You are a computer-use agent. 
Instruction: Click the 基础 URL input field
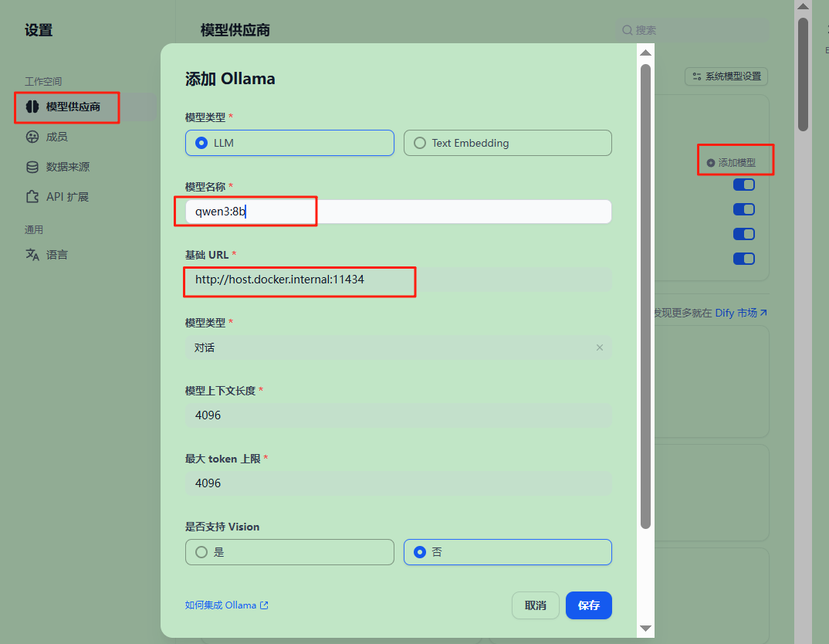coord(398,280)
